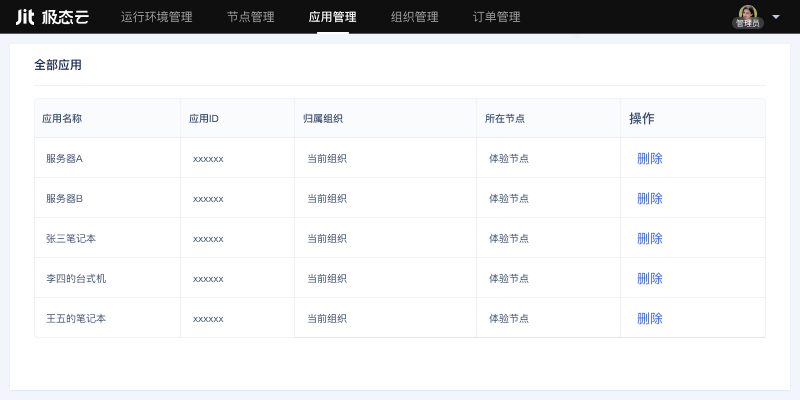800x400 pixels.
Task: Click 当前组织 in 李四的台式机 row
Action: click(327, 279)
